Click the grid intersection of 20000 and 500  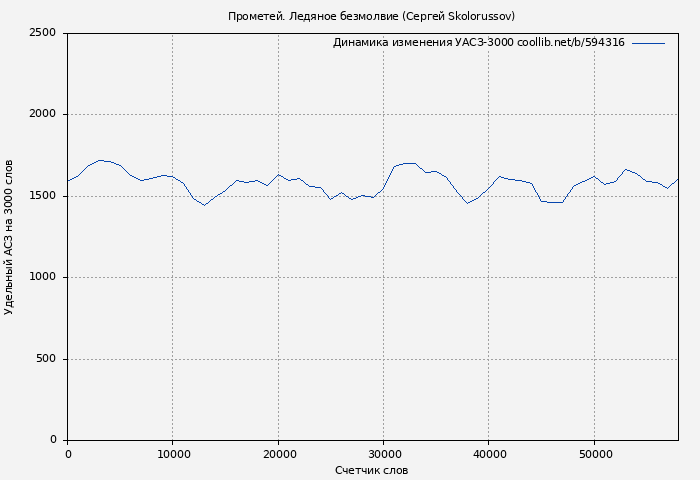[278, 359]
